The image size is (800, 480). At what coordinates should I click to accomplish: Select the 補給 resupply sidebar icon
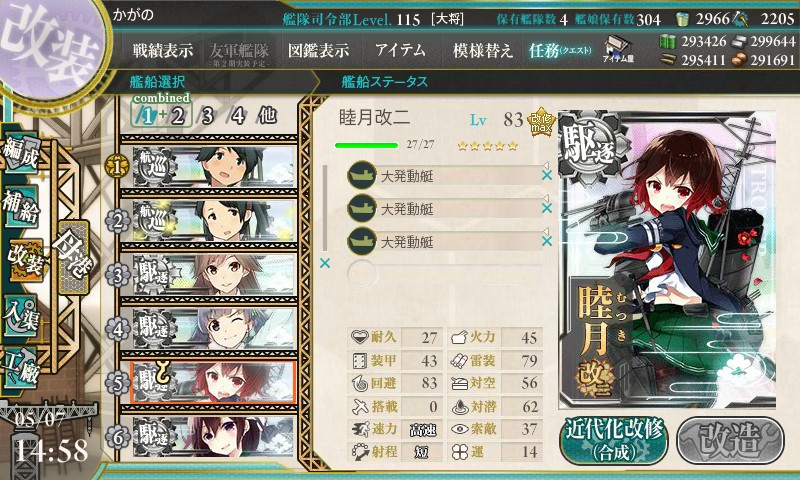click(x=21, y=206)
